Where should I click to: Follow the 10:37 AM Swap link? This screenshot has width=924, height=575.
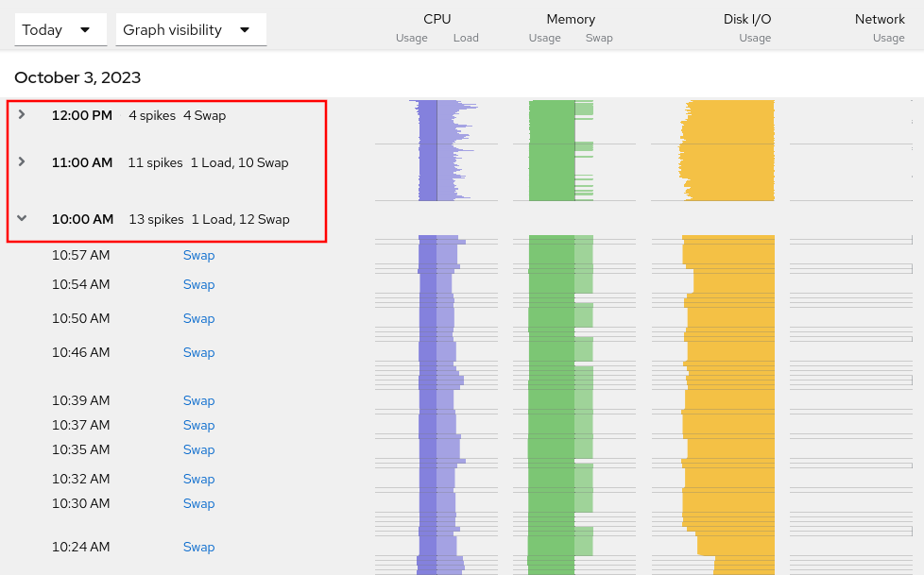(x=198, y=425)
